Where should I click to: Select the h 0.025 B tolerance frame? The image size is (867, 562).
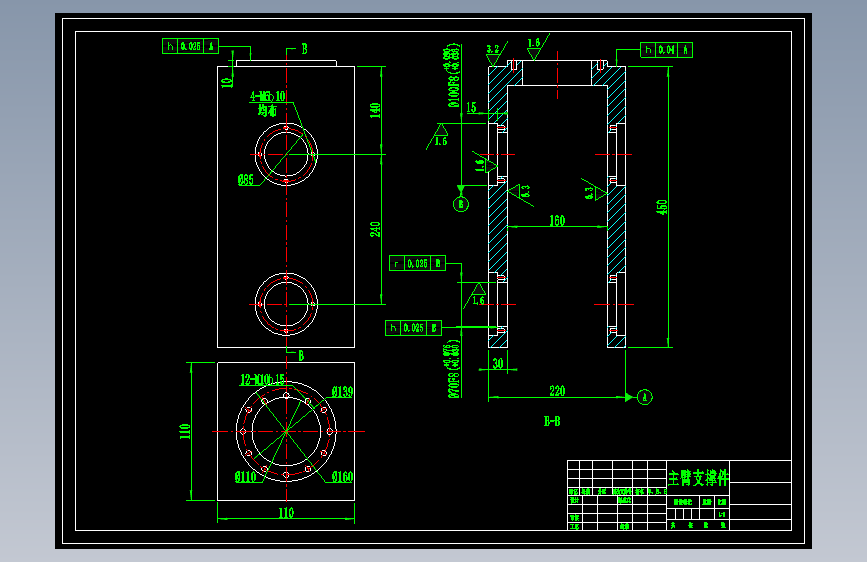pyautogui.click(x=413, y=328)
